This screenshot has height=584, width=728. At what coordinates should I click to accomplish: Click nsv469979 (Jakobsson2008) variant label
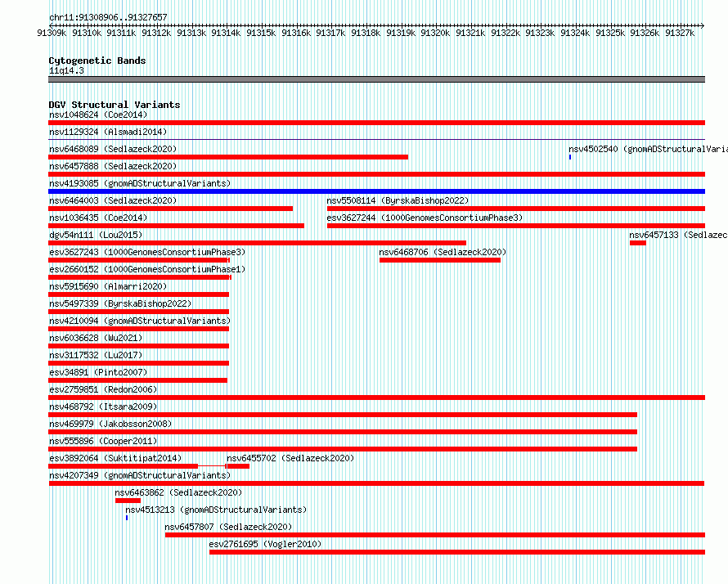coord(110,424)
